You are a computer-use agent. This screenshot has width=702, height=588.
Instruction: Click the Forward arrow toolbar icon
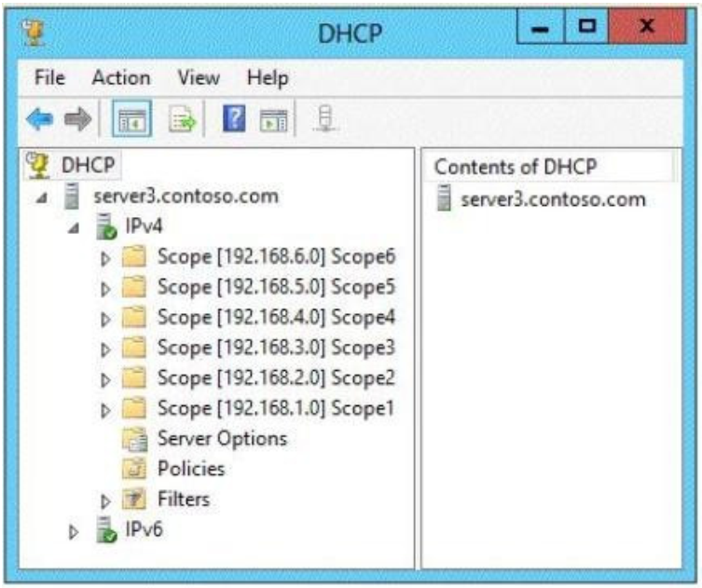coord(78,120)
